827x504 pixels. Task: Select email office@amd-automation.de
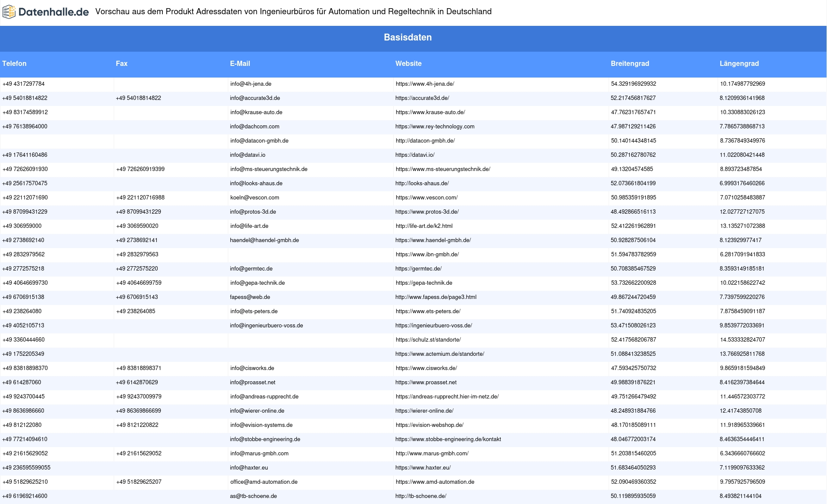264,482
